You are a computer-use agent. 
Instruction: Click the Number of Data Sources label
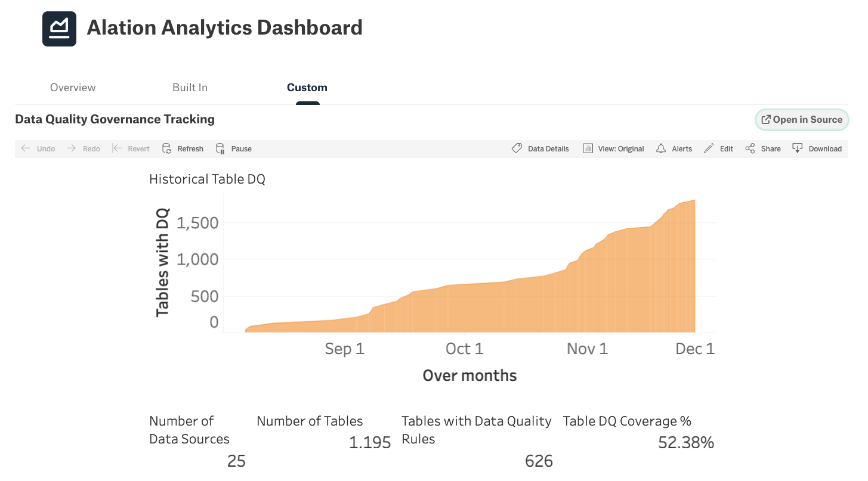(x=189, y=430)
